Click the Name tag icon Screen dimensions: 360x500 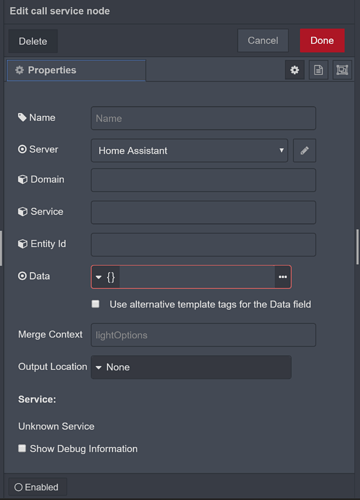pos(22,117)
